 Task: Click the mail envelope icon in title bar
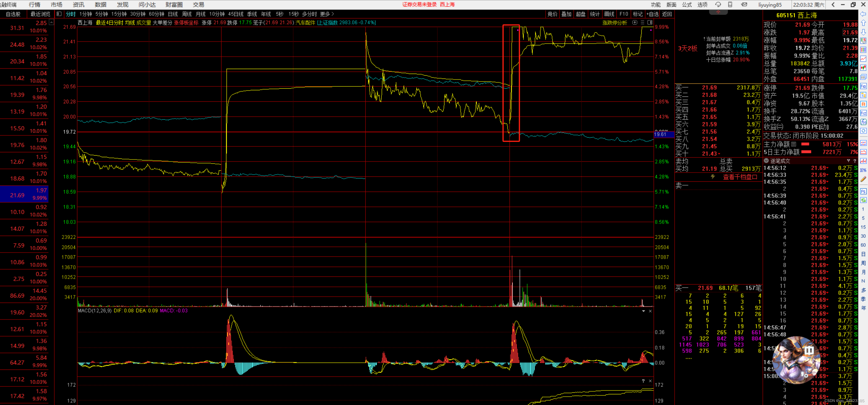click(745, 5)
